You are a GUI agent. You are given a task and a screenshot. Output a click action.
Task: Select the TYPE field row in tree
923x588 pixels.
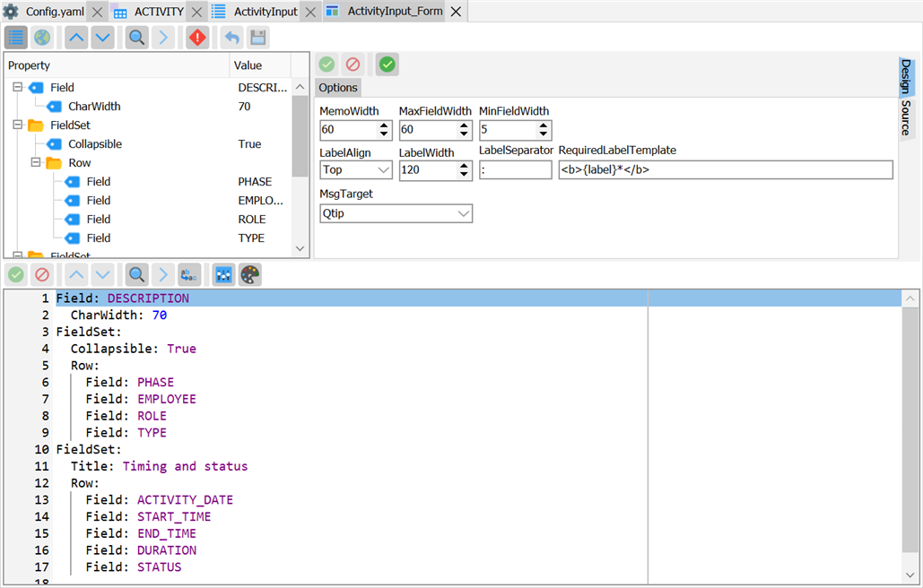pyautogui.click(x=147, y=238)
